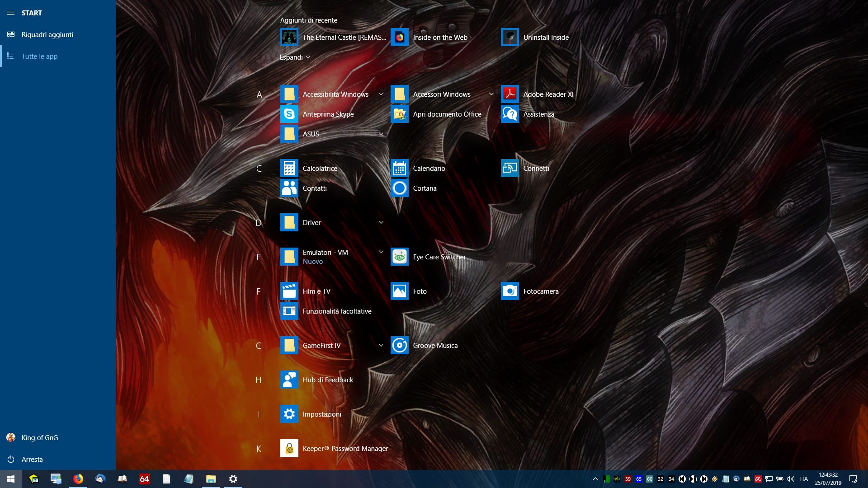
Task: Launch Hub di Feedback
Action: [327, 380]
